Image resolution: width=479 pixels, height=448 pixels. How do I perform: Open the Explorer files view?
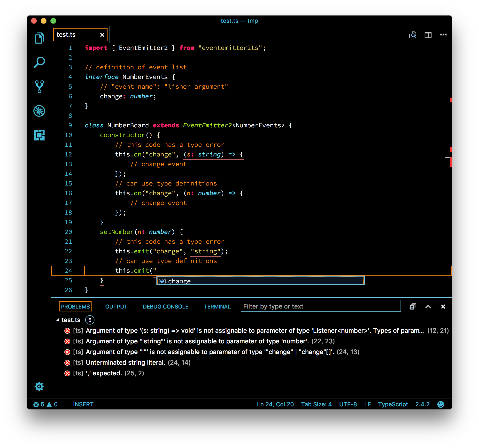(x=39, y=38)
